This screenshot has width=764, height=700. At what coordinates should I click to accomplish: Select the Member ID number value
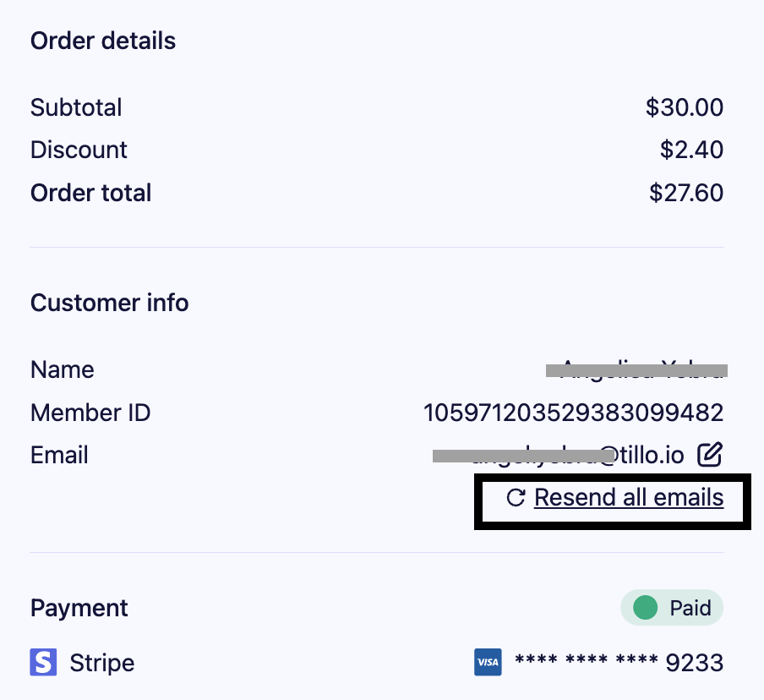(573, 413)
